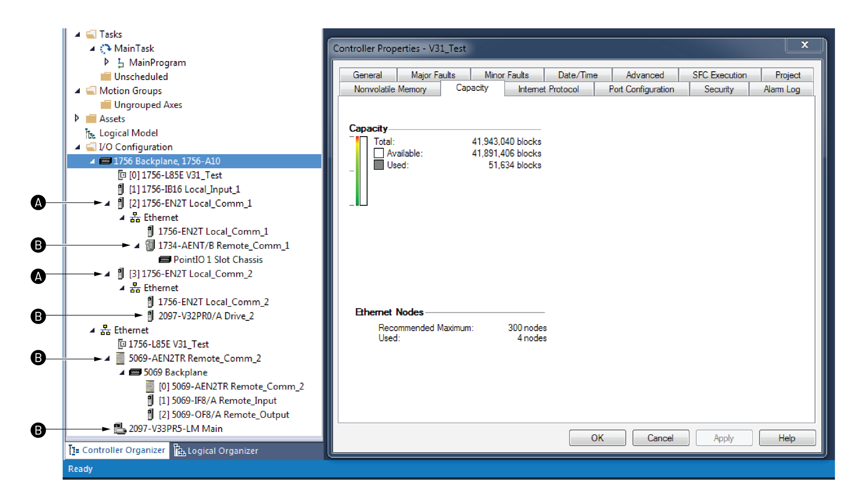
Task: Click the MainProgram routine icon
Action: point(120,63)
